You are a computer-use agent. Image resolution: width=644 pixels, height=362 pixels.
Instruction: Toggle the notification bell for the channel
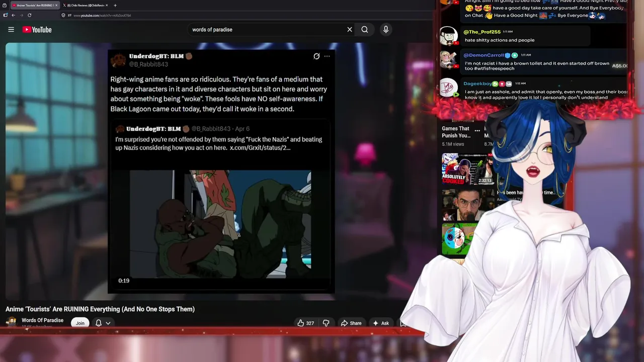tap(99, 323)
